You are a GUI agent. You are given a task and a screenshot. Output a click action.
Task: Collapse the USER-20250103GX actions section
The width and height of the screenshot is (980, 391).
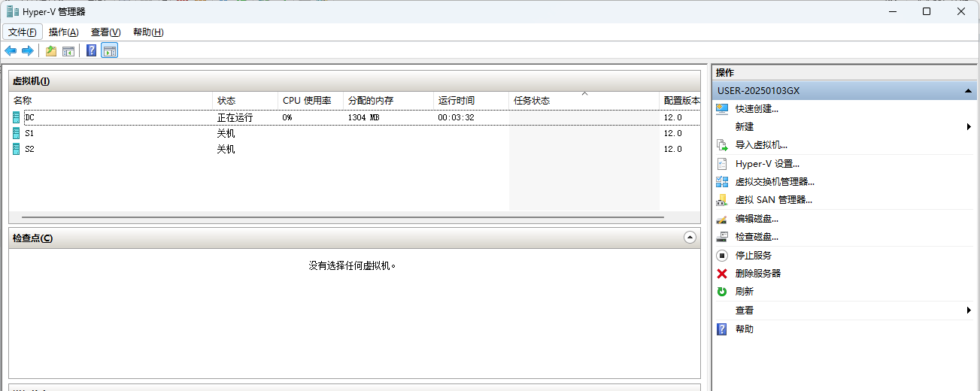[x=968, y=90]
